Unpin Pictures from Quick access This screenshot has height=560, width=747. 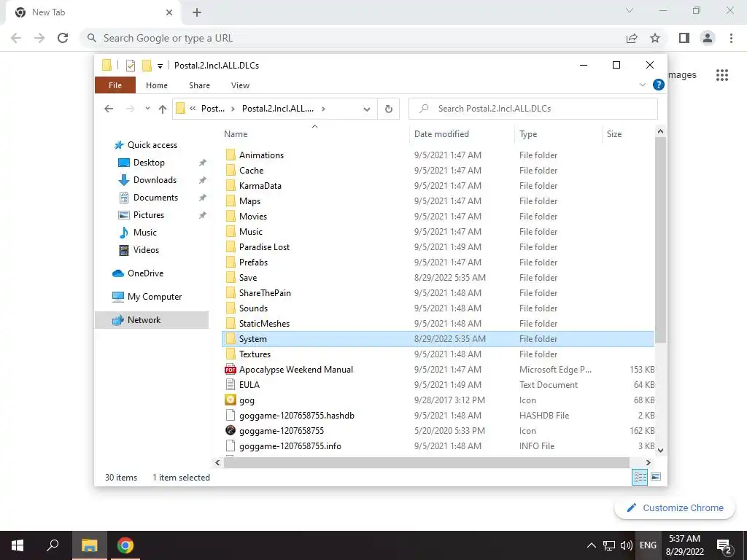tap(203, 215)
